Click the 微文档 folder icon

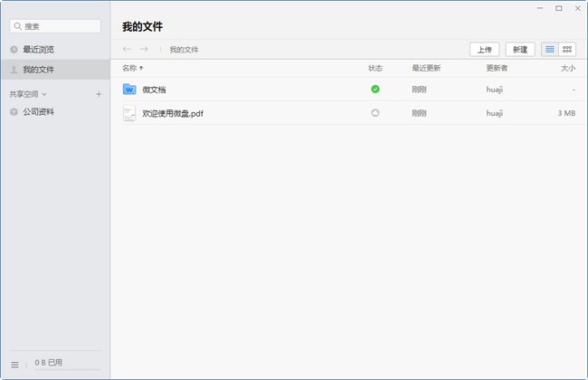pos(129,90)
